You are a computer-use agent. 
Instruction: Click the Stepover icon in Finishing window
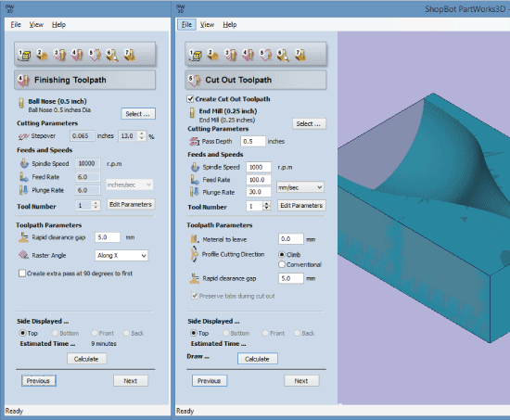tap(23, 136)
